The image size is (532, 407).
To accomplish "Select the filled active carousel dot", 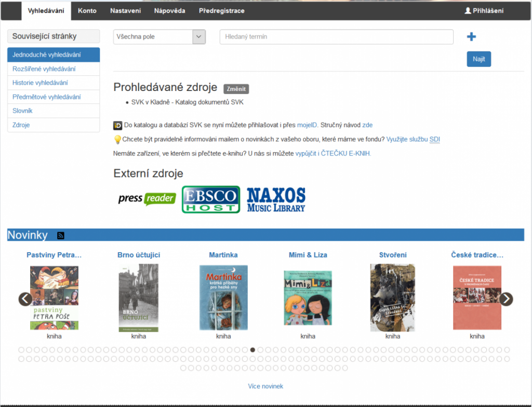I will (252, 350).
